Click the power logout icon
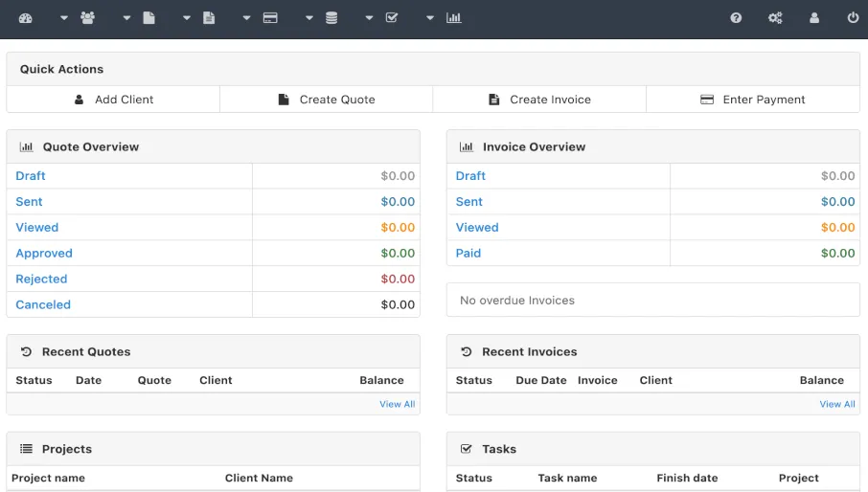The image size is (868, 492). (x=853, y=17)
